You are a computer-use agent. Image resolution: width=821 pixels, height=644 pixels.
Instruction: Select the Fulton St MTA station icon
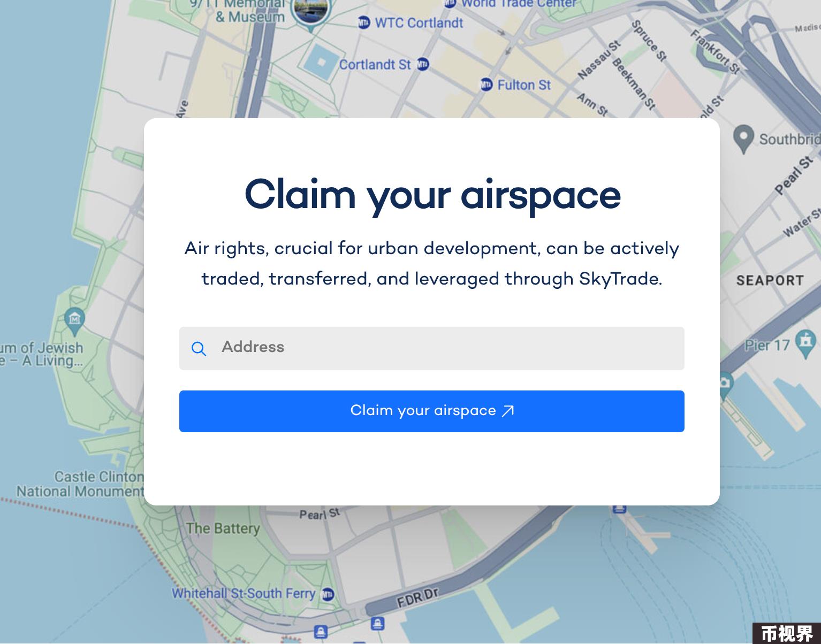pos(486,85)
